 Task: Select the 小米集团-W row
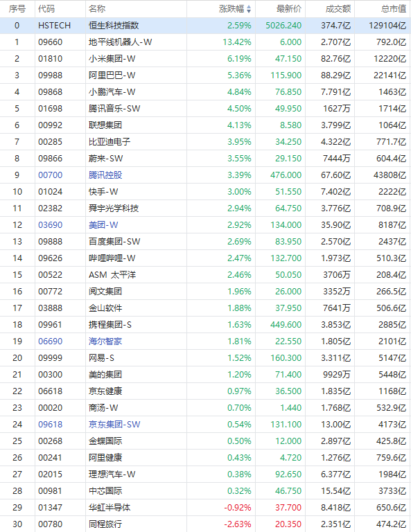pyautogui.click(x=205, y=59)
